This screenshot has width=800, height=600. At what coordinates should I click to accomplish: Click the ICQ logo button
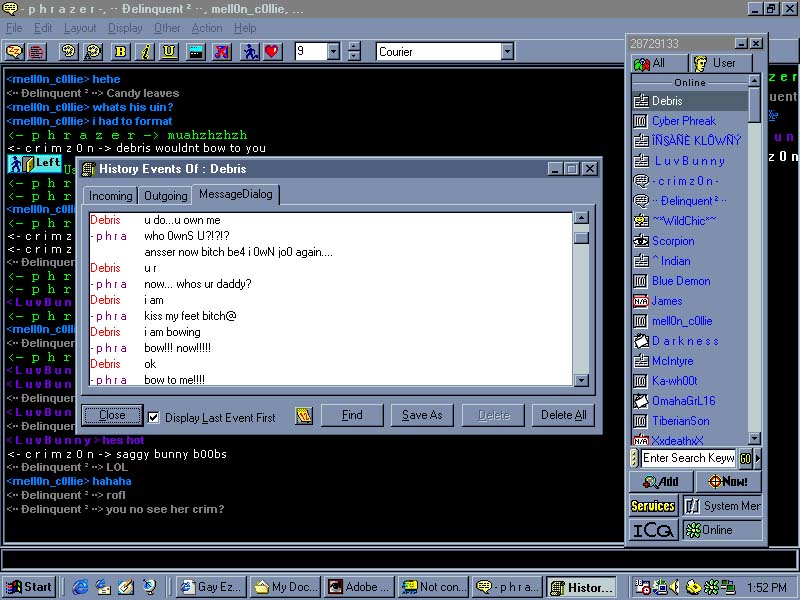coord(652,530)
